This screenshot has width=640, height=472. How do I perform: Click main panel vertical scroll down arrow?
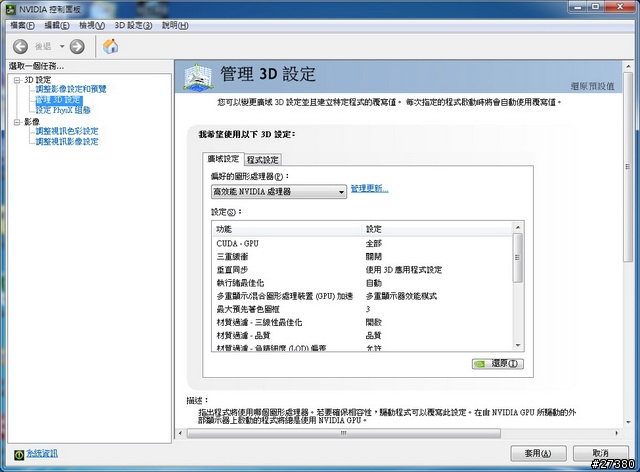(628, 422)
